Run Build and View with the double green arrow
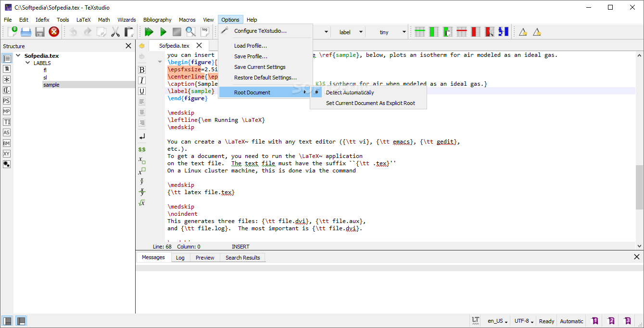The height and width of the screenshot is (328, 644). 149,32
